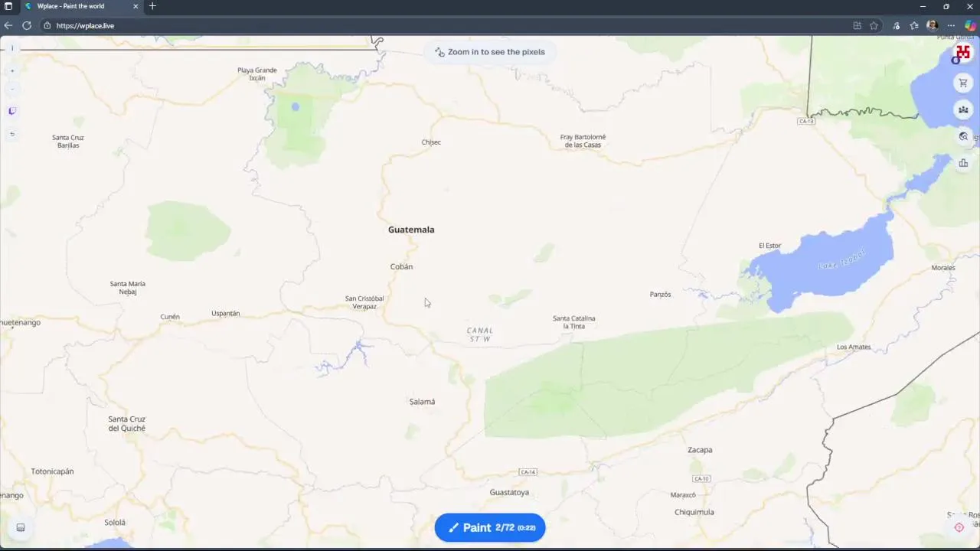Click the Los Amates label
980x551 pixels.
coord(854,347)
